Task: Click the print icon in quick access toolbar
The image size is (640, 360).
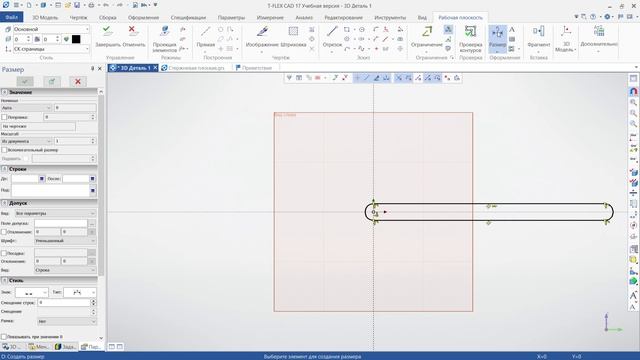Action: point(91,5)
